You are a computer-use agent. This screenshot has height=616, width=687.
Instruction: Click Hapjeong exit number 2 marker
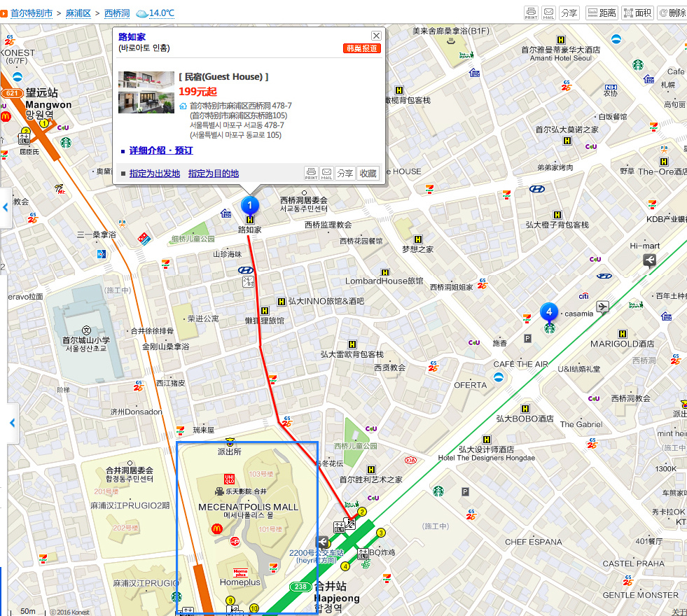362,512
